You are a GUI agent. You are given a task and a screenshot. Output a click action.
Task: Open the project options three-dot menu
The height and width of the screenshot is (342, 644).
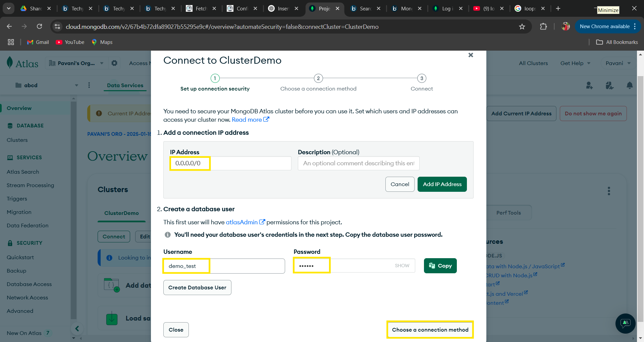(x=89, y=85)
